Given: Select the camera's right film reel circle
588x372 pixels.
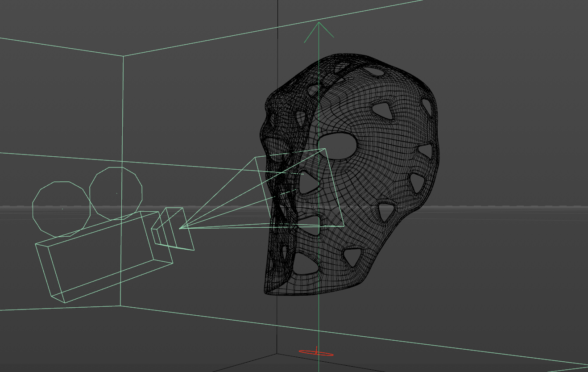Looking at the screenshot, I should point(116,193).
